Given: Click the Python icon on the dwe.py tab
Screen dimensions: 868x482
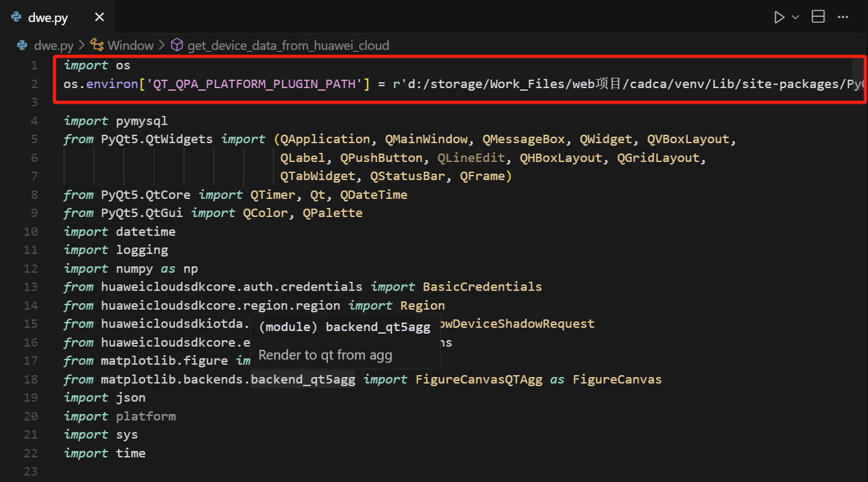Looking at the screenshot, I should coord(14,17).
